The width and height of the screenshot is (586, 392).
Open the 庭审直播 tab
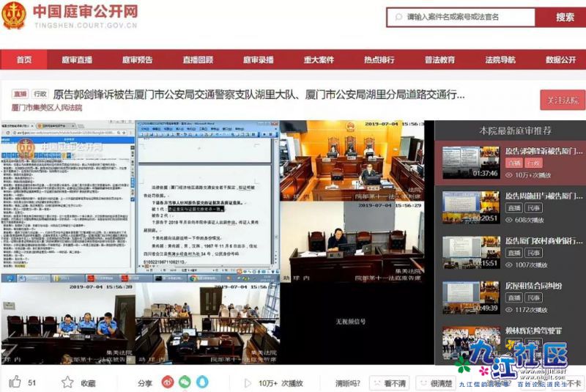pos(77,60)
